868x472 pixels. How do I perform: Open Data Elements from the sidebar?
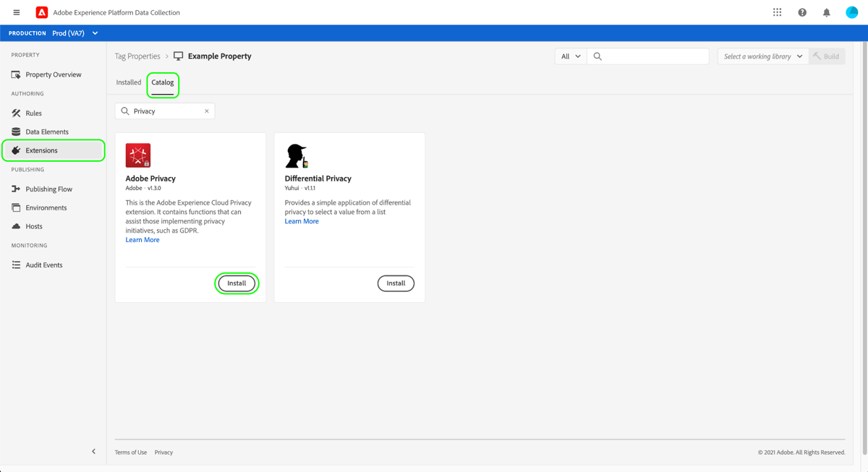48,132
